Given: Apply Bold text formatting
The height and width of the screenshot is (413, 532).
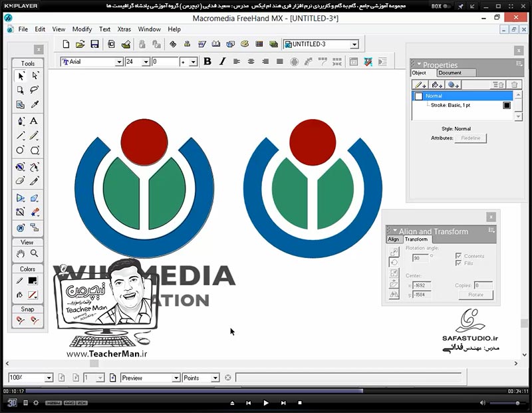Looking at the screenshot, I should (207, 61).
